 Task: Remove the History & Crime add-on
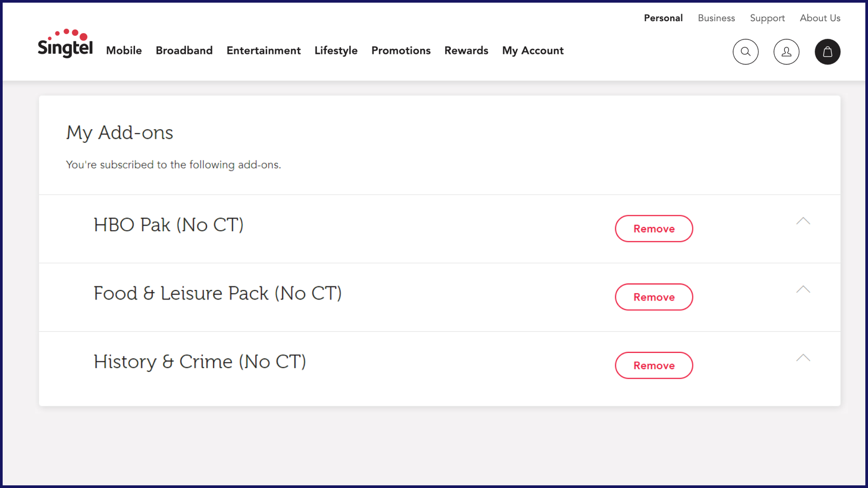(x=653, y=366)
